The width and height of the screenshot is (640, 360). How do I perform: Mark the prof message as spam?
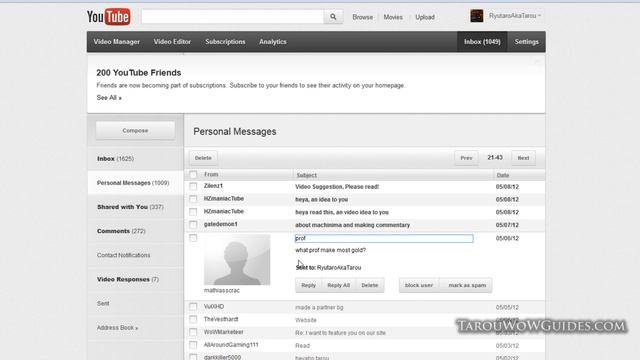pyautogui.click(x=467, y=285)
